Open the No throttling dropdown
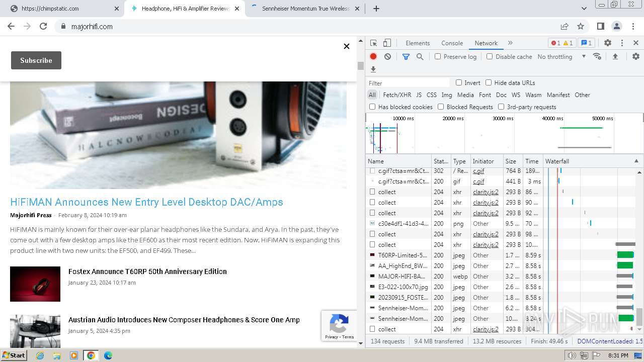 (x=561, y=57)
